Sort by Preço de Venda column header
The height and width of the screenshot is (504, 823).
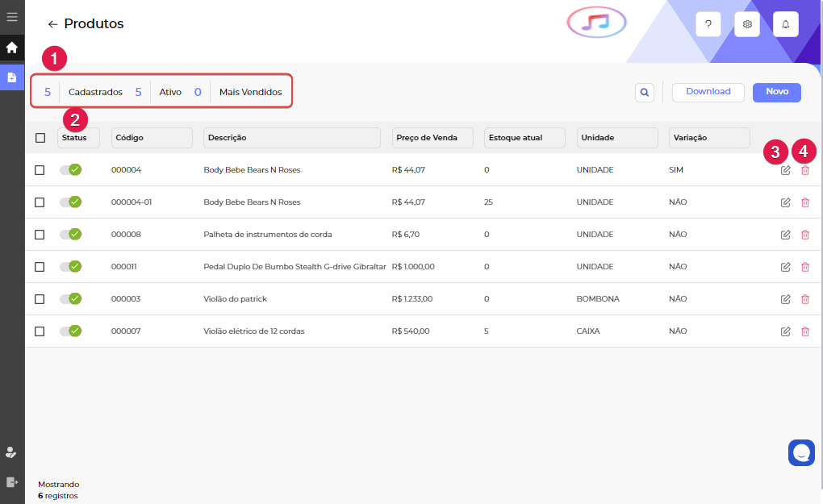[x=427, y=138]
